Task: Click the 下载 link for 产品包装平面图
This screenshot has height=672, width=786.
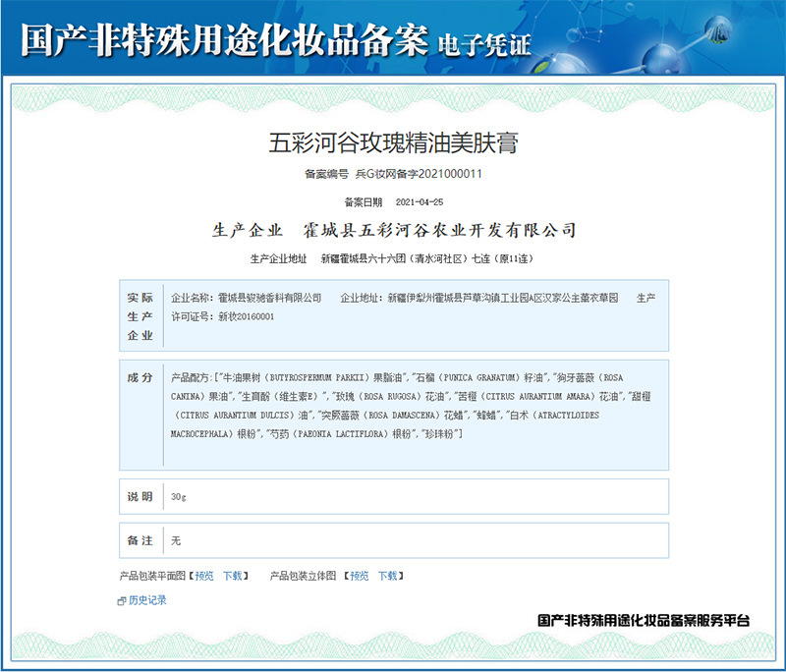Action: tap(233, 576)
